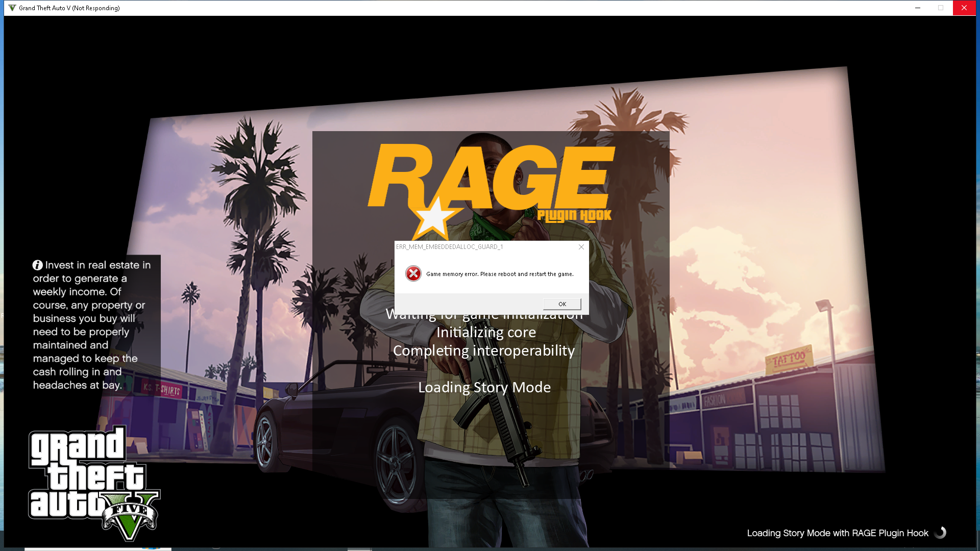This screenshot has height=551, width=980.
Task: Click the GTA V icon in title bar
Action: (12, 8)
